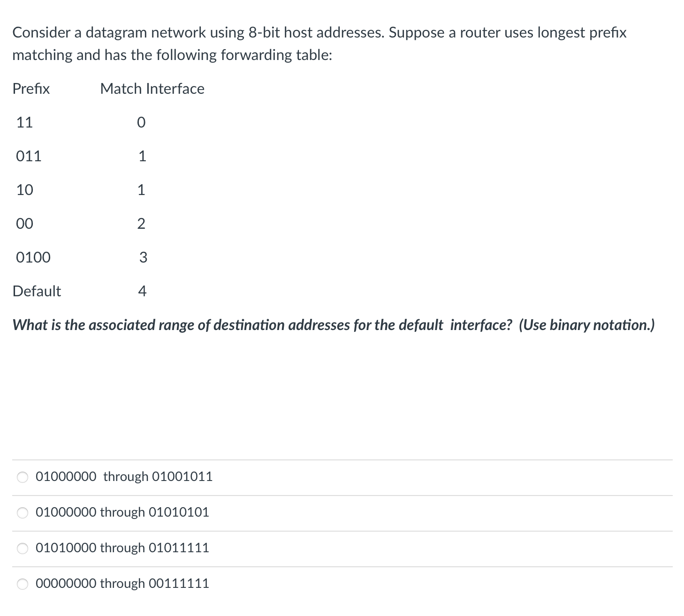Click the answer text 01010000 through 01011111
Viewport: 684px width, 616px height.
[x=123, y=547]
